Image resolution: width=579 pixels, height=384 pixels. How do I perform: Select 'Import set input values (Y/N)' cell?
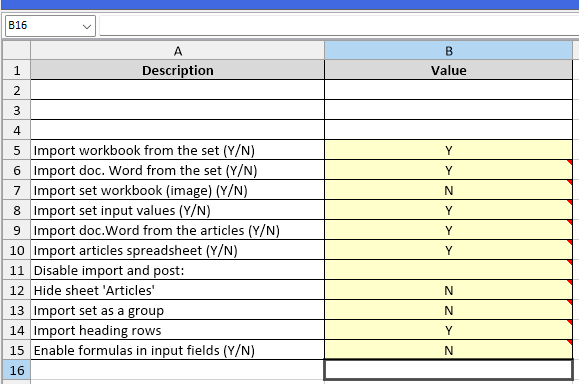click(x=178, y=210)
